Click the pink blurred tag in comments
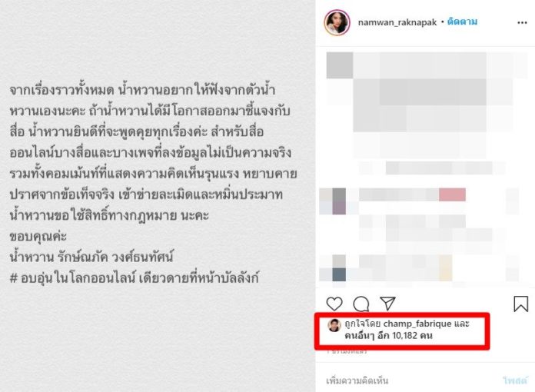The image size is (535, 392). [452, 194]
